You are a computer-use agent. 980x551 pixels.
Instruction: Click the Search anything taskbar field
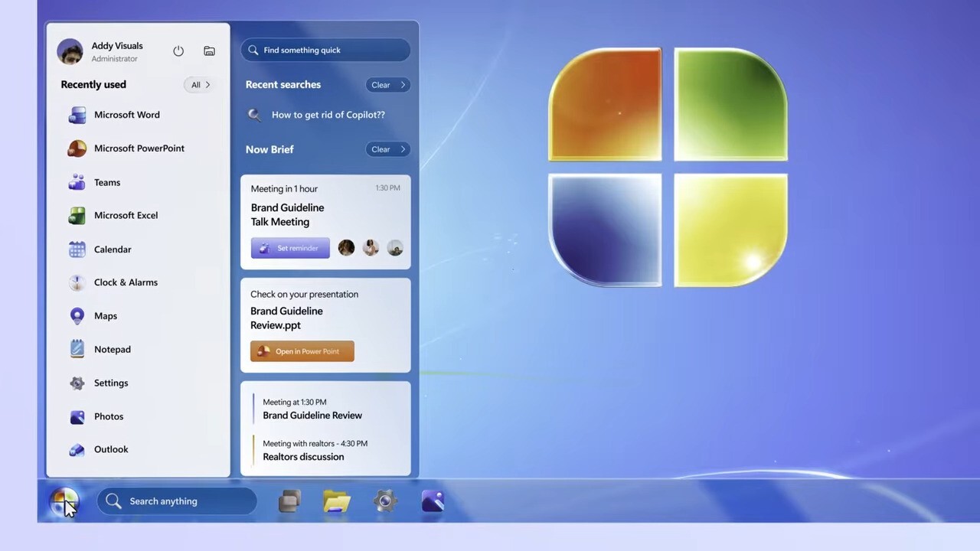click(177, 501)
